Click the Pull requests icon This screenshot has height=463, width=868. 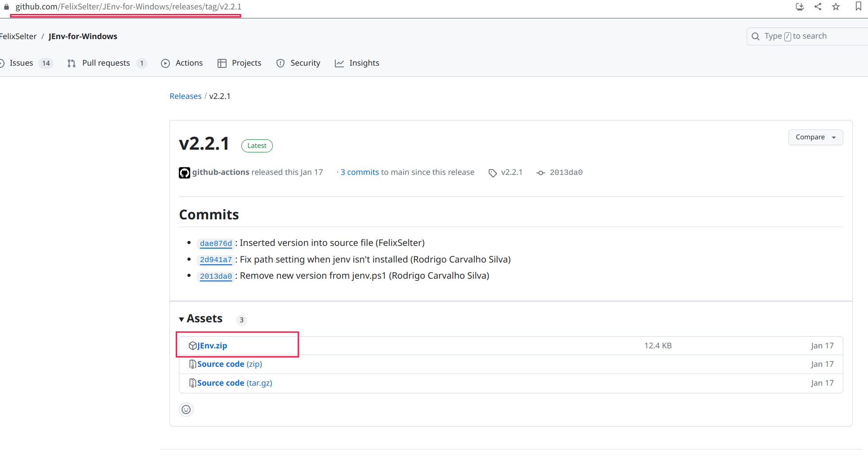coord(71,63)
